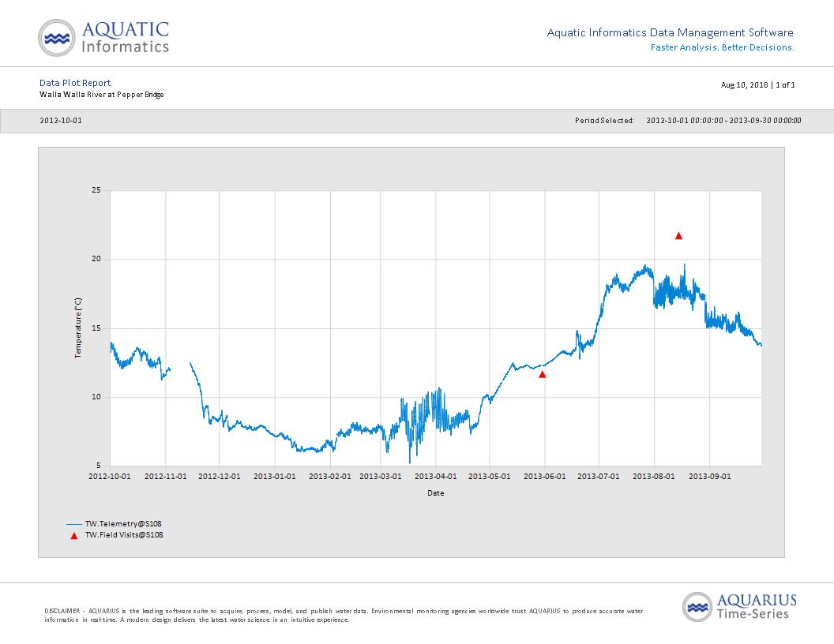The width and height of the screenshot is (834, 644).
Task: Select the red triangle field visit near 2013-06-01
Action: point(542,375)
